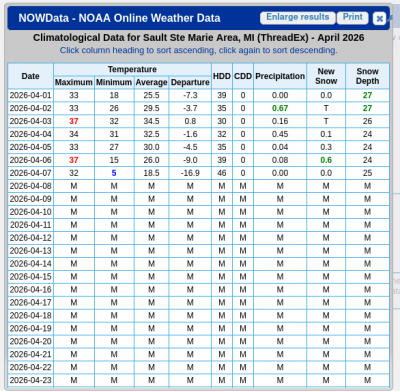Click the red maximum 37 on 2026-04-06
Viewport: 400px width, 392px height.
[x=74, y=160]
